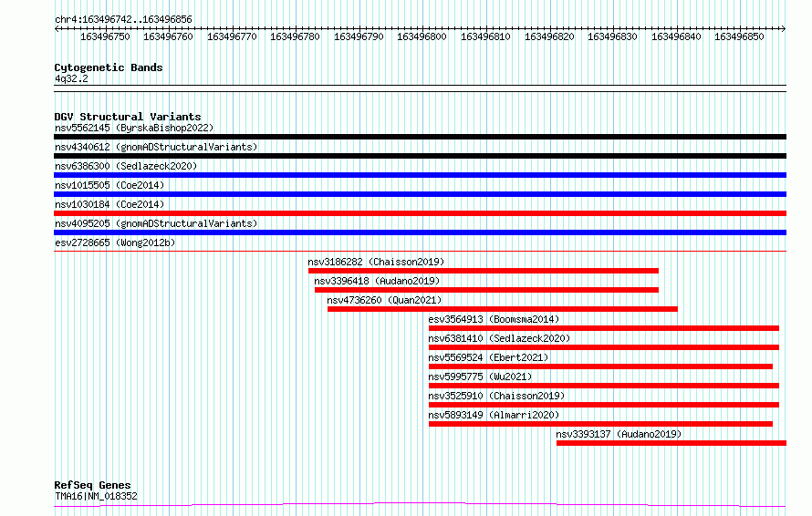Click the RefSeq Genes track title
Screen dimensions: 812x516
(92, 485)
